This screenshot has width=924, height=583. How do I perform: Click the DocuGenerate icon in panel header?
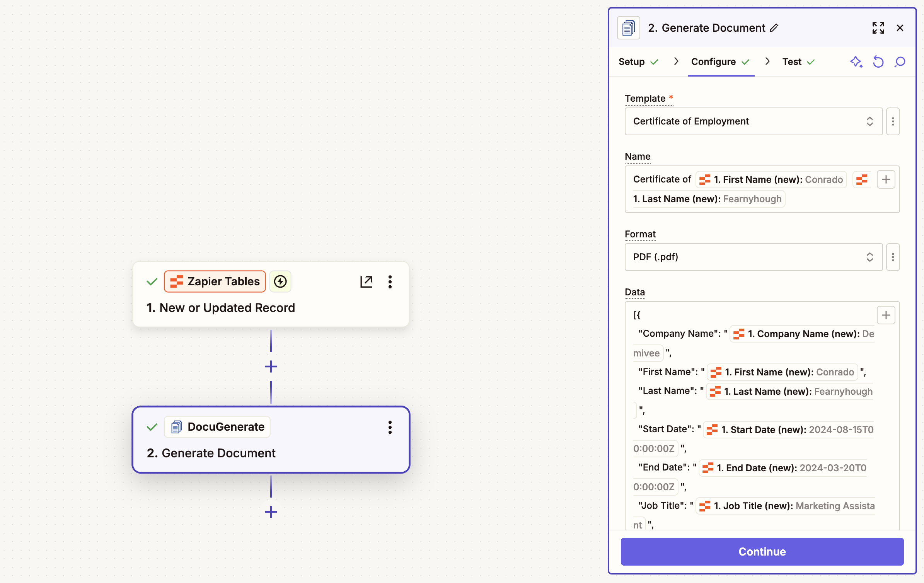(x=629, y=28)
